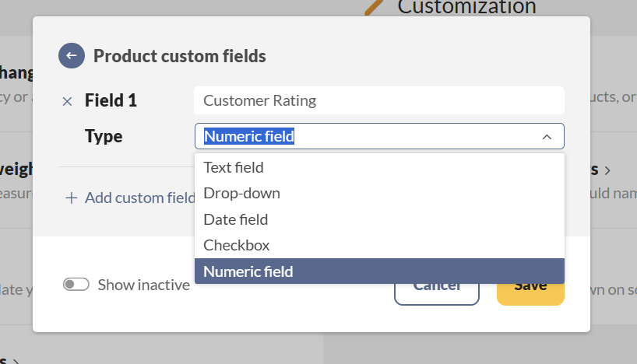This screenshot has width=637, height=364.
Task: Click the Customization pencil icon
Action: (375, 8)
